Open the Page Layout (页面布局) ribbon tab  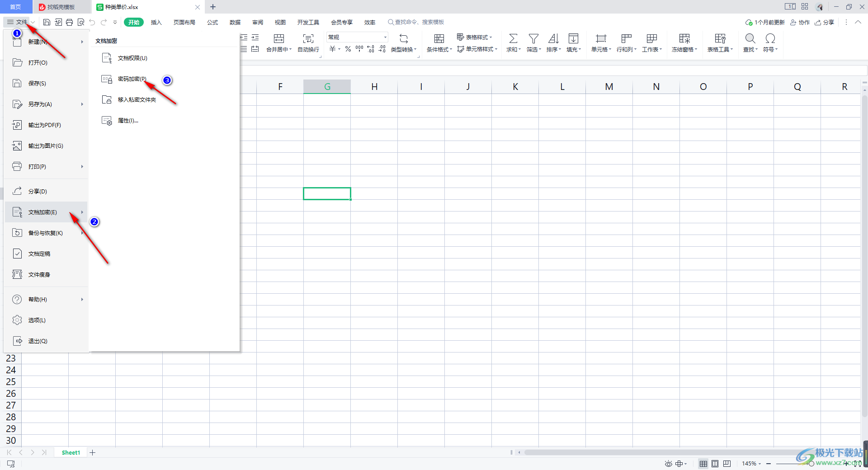pos(184,22)
